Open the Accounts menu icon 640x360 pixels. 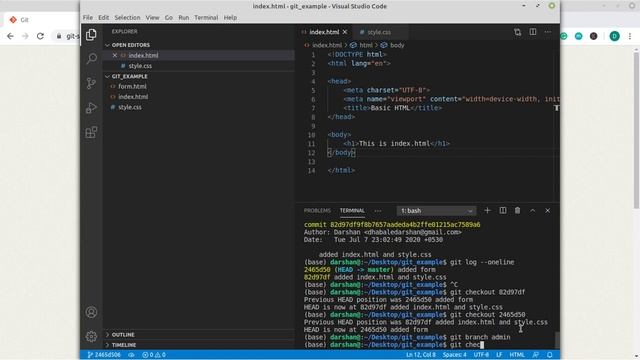point(91,312)
